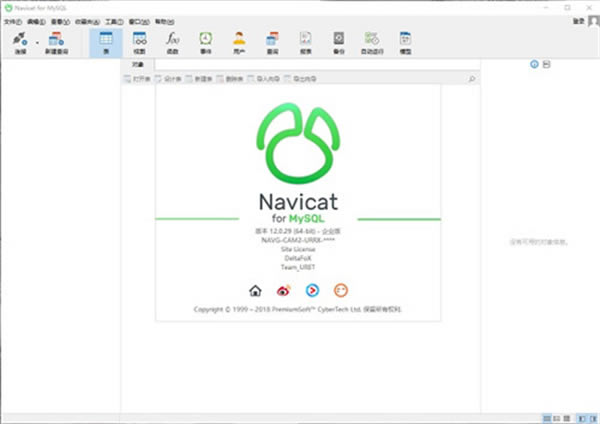600x424 pixels.
Task: Click the Weibo icon in About dialog
Action: [284, 291]
